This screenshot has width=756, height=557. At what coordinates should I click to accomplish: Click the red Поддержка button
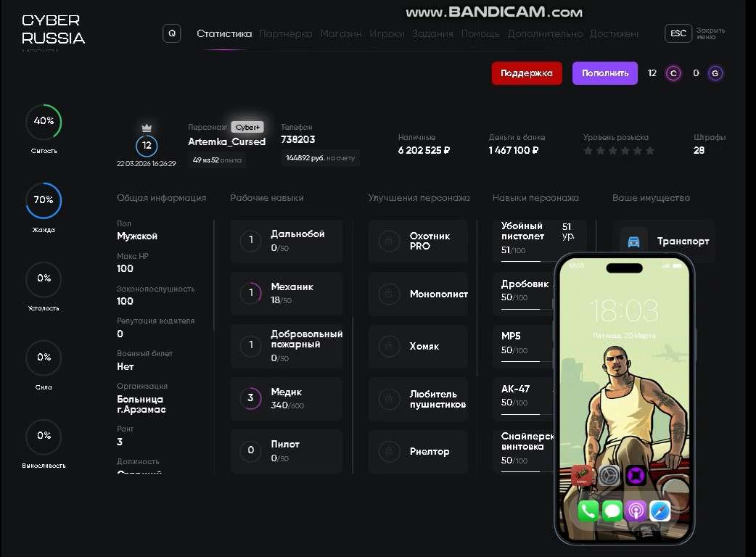(x=527, y=73)
